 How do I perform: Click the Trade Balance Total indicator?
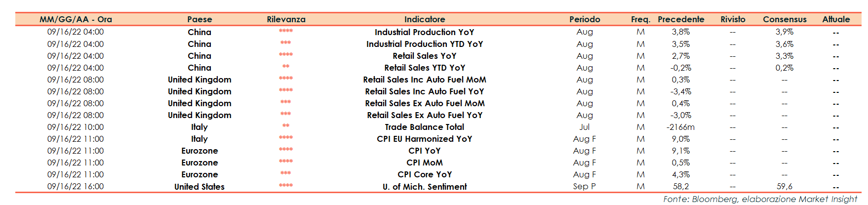tap(425, 127)
